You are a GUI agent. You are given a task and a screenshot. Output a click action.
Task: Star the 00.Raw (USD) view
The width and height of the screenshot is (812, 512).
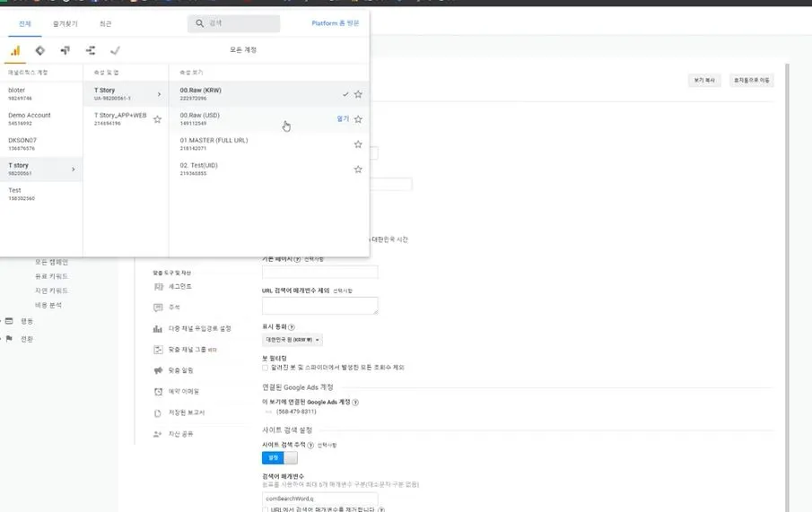click(x=358, y=119)
